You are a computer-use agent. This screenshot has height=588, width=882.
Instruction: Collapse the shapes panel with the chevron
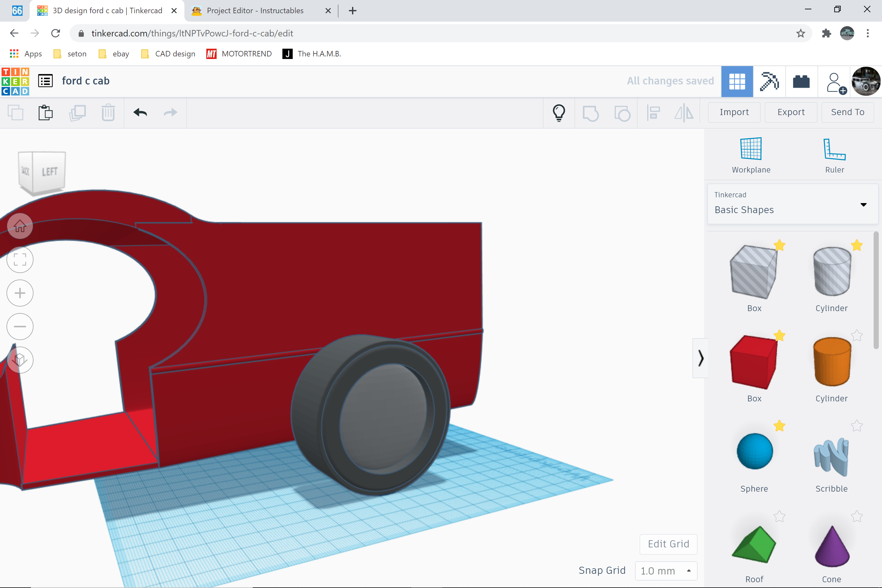[x=700, y=358]
